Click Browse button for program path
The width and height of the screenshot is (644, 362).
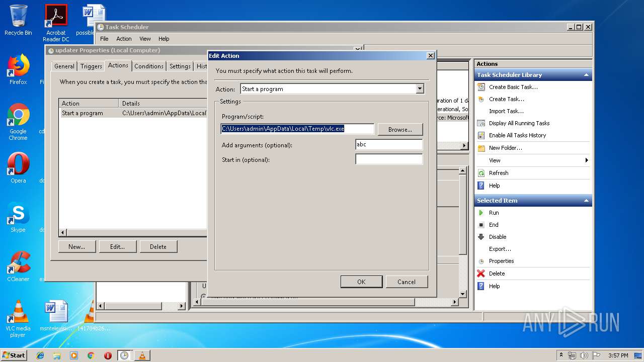[x=400, y=130]
